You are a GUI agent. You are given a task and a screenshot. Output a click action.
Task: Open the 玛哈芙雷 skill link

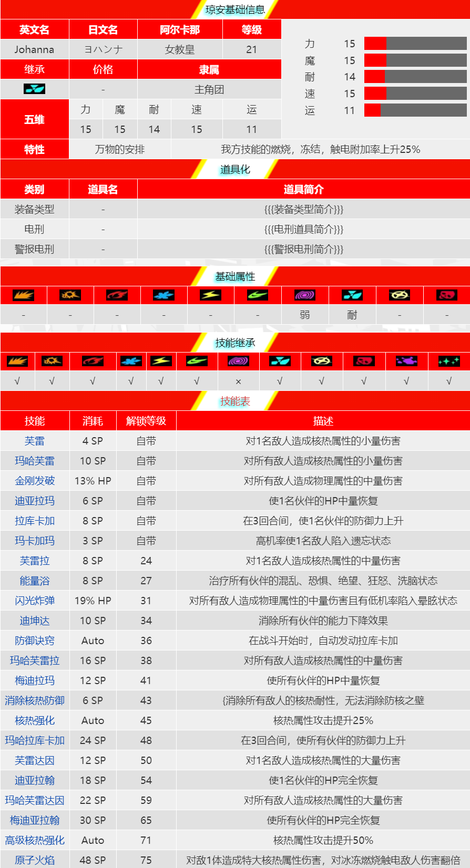(35, 461)
